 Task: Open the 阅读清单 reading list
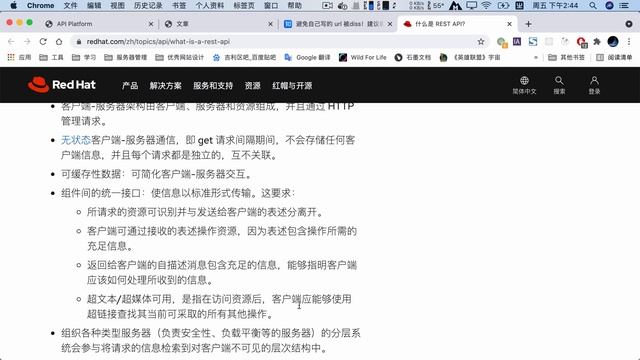coord(614,57)
